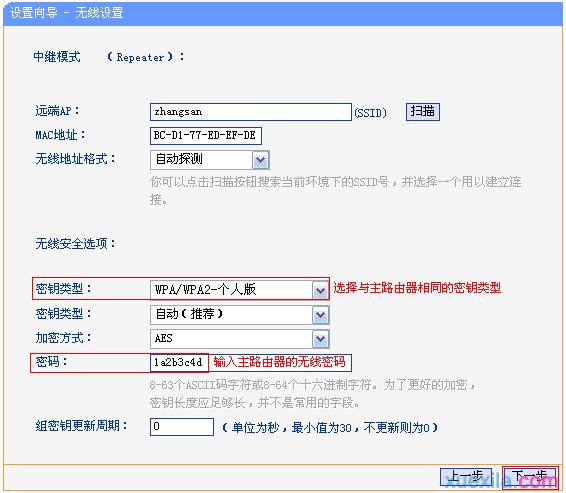Viewport: 566px width, 493px height.
Task: Click the 组密钥更新周期 label
Action: click(x=82, y=426)
